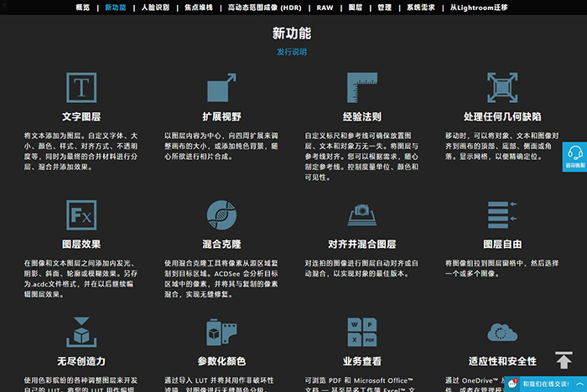Click the chat bubble notification icon
Viewport: 587px width, 392px height.
coord(512,384)
